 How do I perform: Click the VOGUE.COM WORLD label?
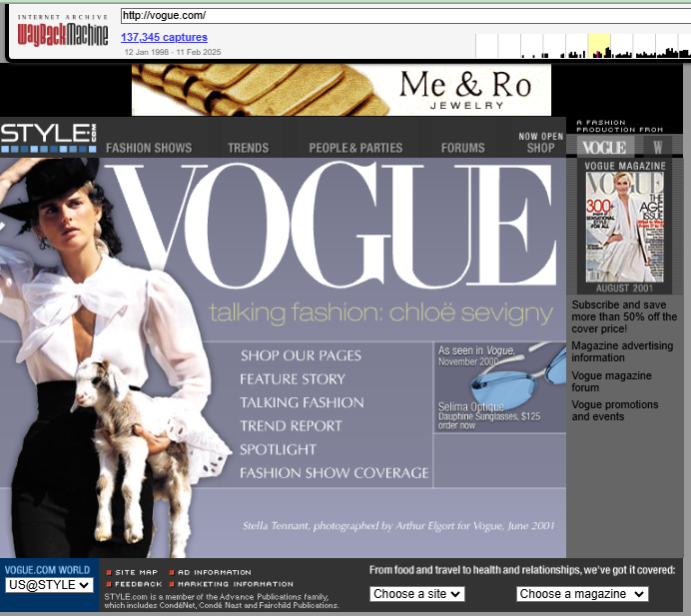[47, 570]
